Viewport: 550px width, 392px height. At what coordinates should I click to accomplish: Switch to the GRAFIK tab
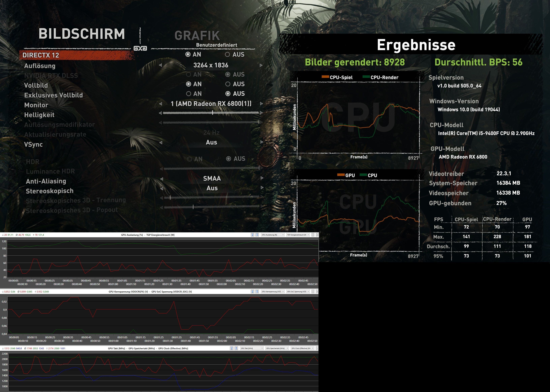tap(197, 36)
